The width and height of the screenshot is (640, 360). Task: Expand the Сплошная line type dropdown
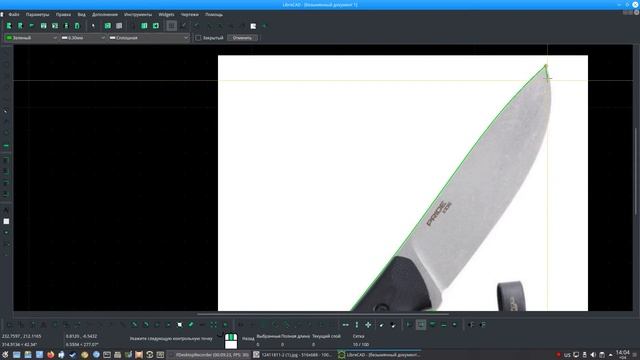coord(149,38)
